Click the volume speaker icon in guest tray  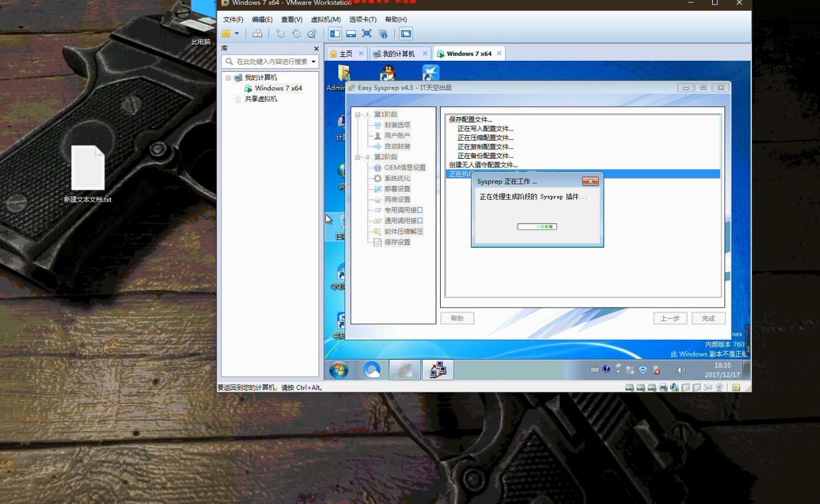coord(681,370)
